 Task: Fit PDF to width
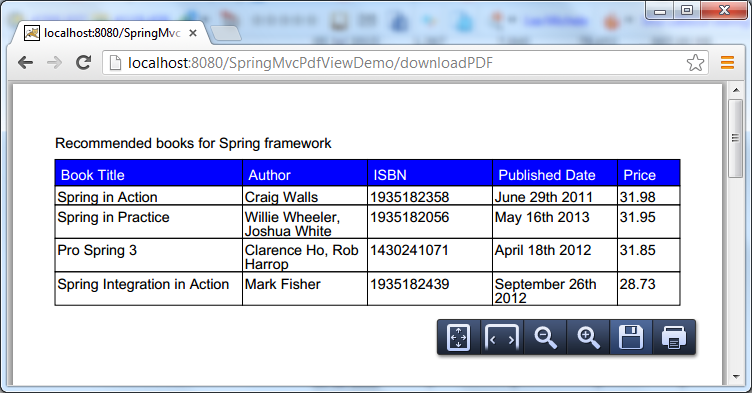[502, 338]
